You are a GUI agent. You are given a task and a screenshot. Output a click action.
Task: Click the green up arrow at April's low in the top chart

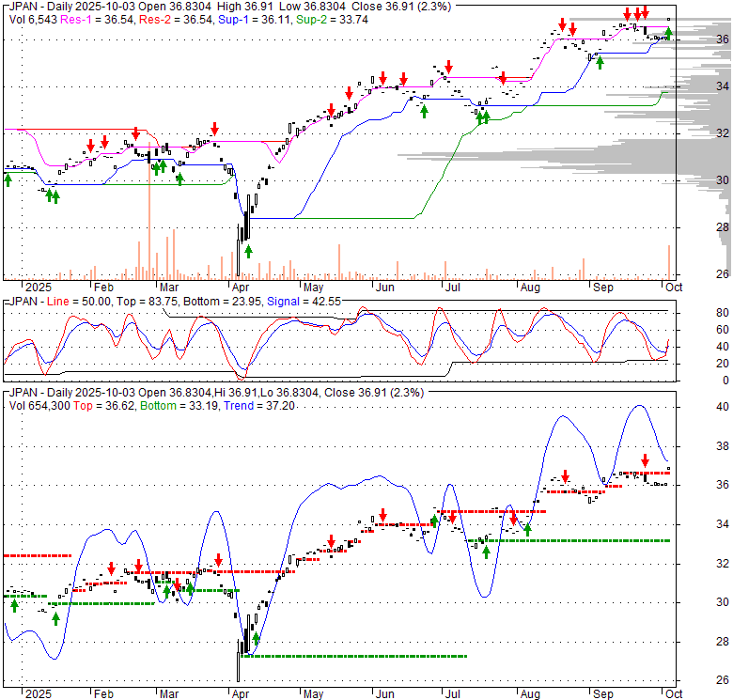[x=248, y=251]
